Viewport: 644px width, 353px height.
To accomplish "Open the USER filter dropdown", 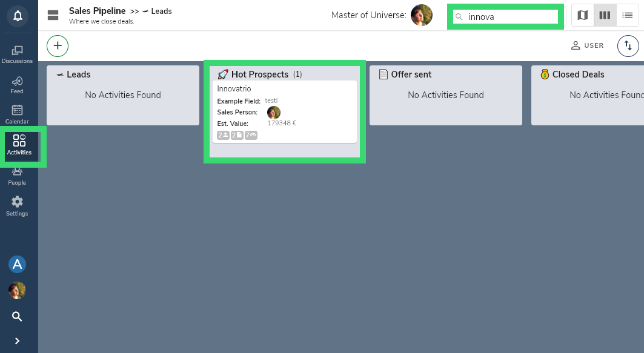I will [x=587, y=45].
